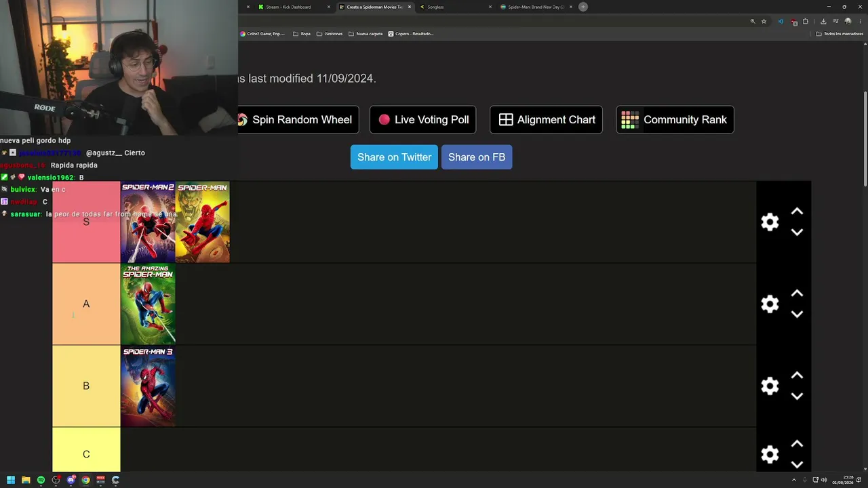Share the tier list on FB

477,157
